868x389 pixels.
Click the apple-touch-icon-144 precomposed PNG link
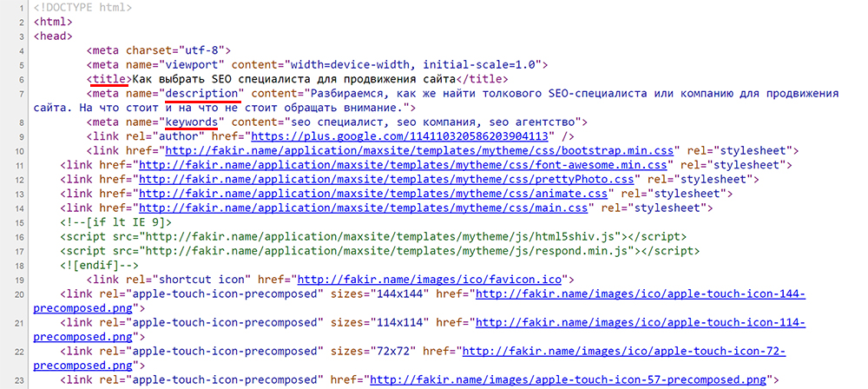point(638,294)
